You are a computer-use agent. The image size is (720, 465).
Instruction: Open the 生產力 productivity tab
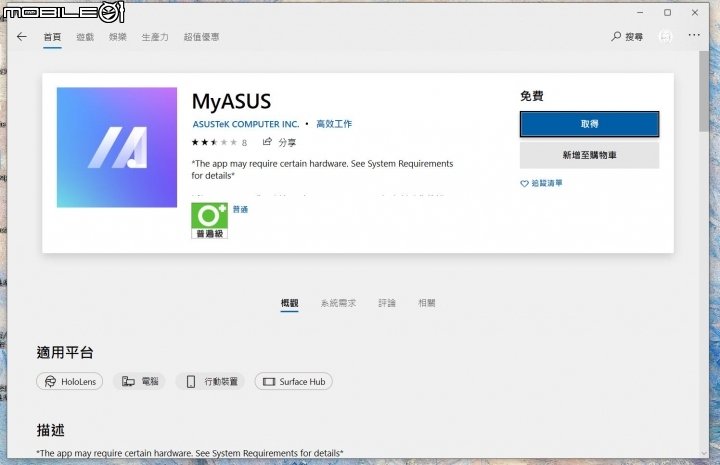tap(155, 37)
